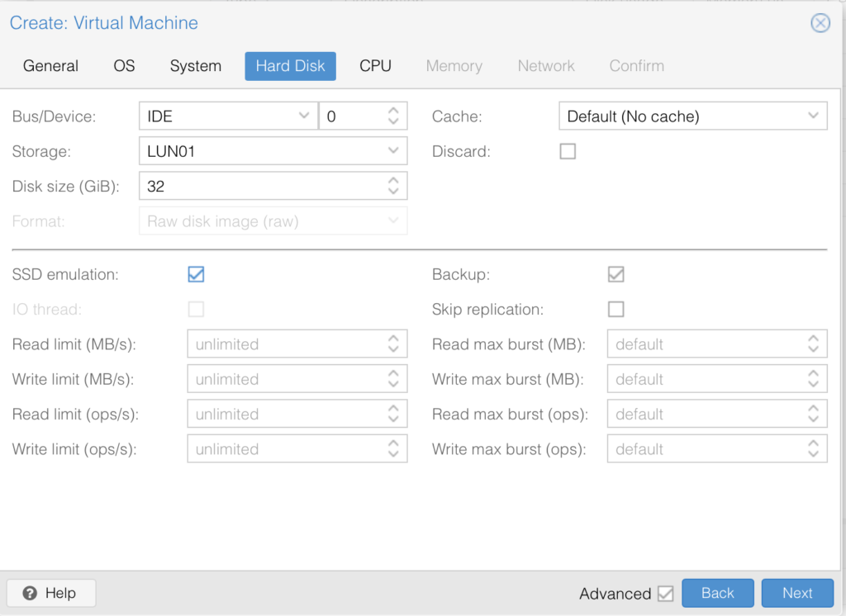Enable Skip replication
The width and height of the screenshot is (846, 616).
[615, 308]
